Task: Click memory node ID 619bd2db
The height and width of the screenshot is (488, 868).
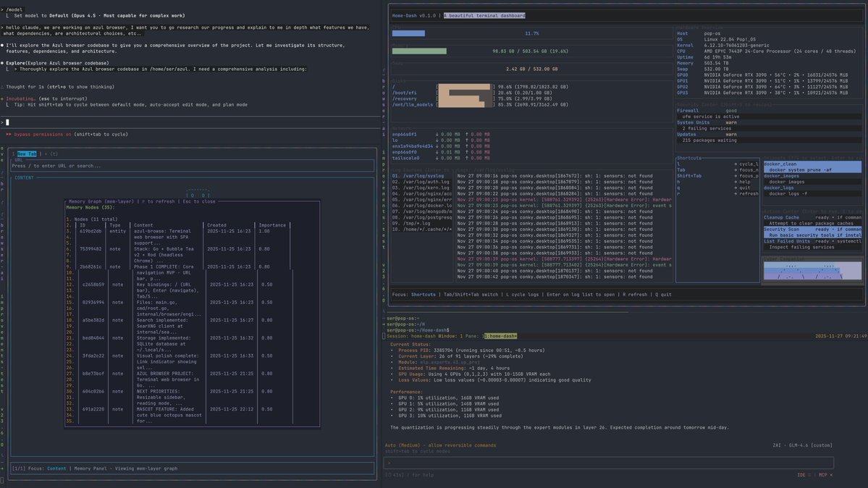Action: (x=90, y=232)
